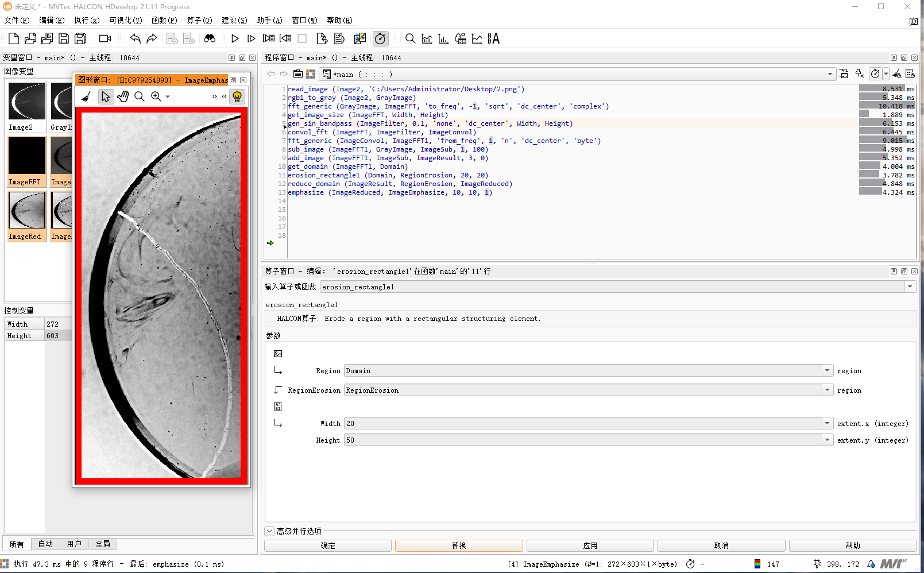Open Find/Replace with binoculars icon
This screenshot has height=573, width=924.
click(x=210, y=38)
